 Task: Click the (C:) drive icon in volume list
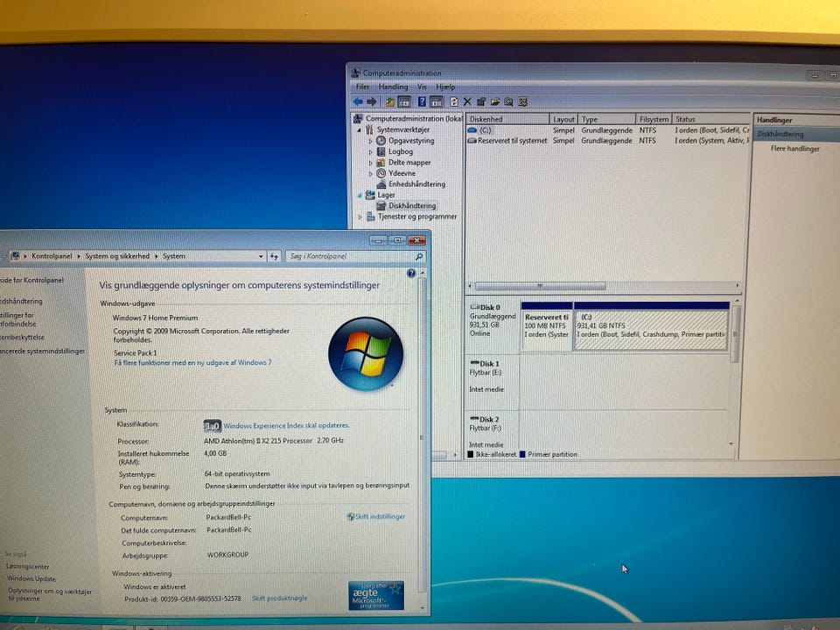coord(472,130)
